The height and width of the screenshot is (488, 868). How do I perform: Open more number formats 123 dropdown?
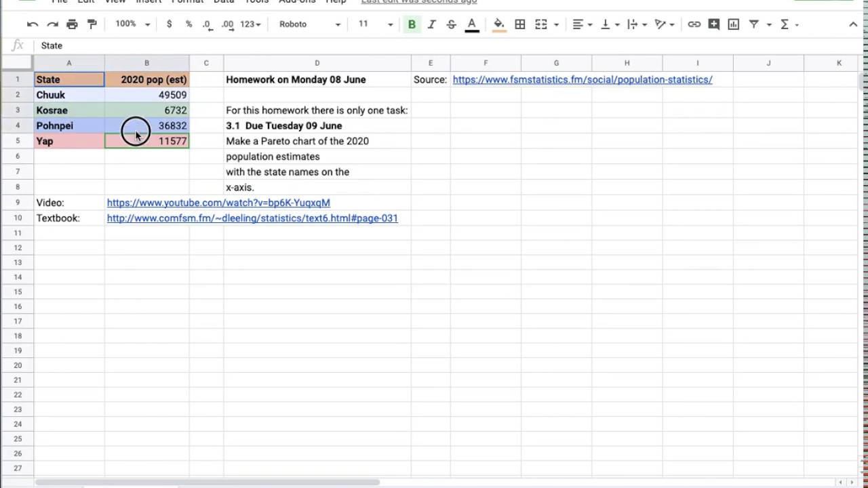point(250,24)
